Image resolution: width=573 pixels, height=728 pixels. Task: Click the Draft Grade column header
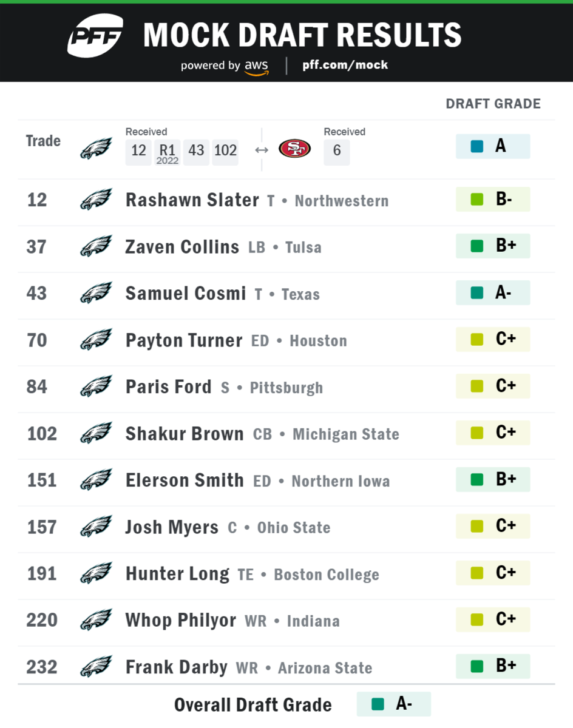coord(493,104)
